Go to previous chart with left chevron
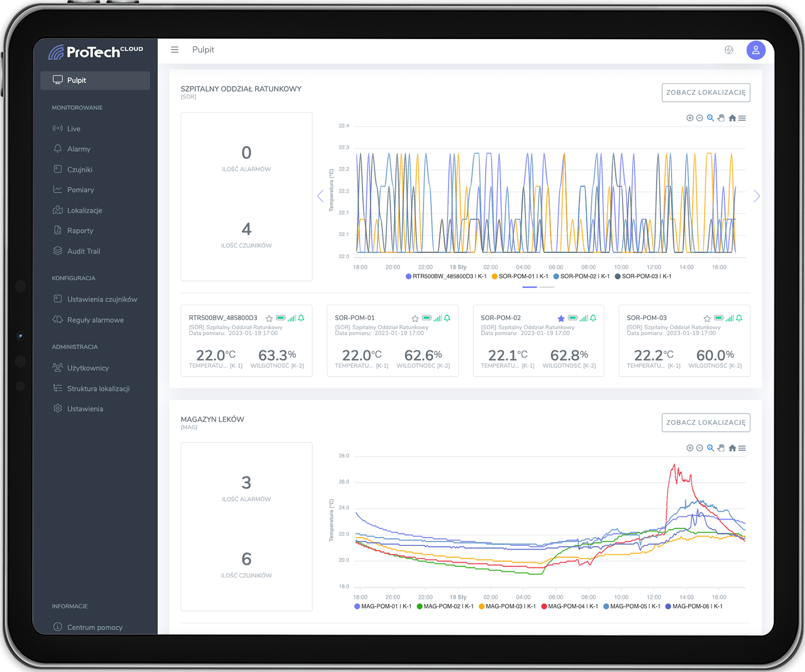This screenshot has height=672, width=805. (320, 196)
